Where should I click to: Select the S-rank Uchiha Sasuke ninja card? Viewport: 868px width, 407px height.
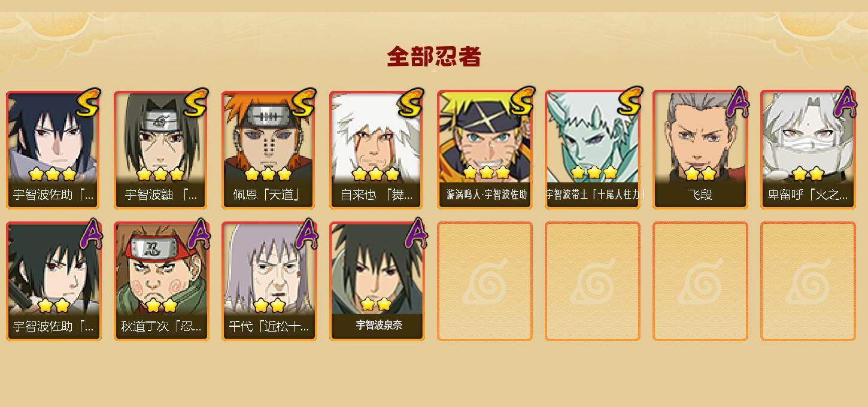[x=53, y=150]
